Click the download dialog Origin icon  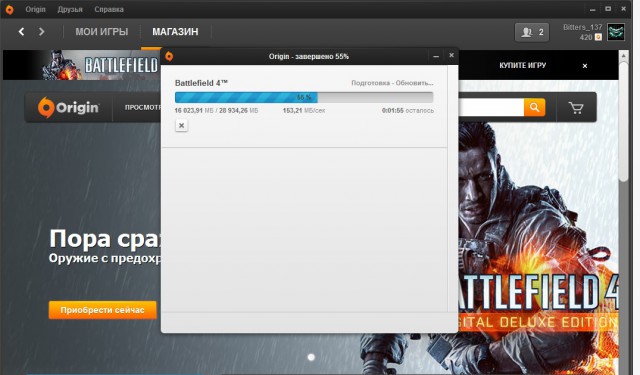coord(169,56)
